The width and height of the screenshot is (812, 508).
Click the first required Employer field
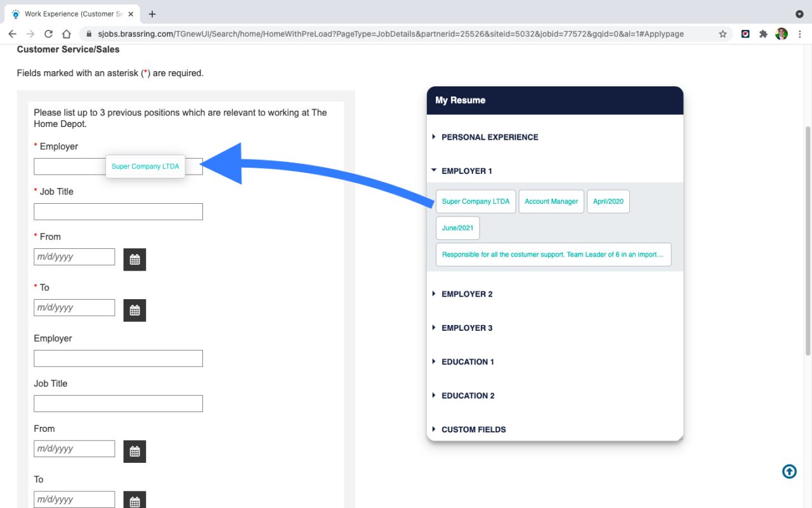point(118,166)
